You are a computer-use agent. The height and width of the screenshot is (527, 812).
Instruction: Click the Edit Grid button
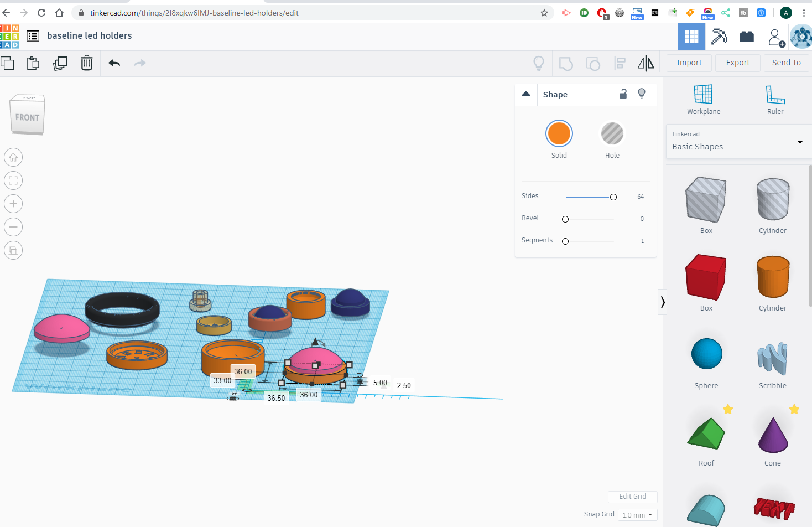point(632,497)
